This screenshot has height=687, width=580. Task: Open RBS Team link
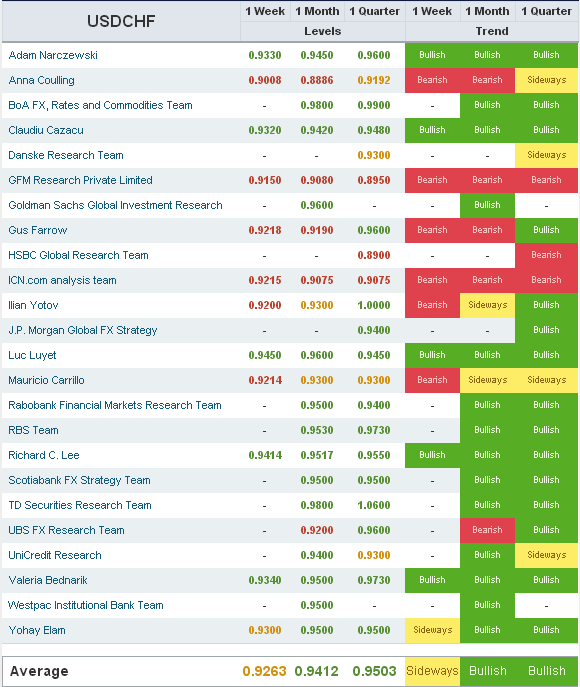pos(33,430)
